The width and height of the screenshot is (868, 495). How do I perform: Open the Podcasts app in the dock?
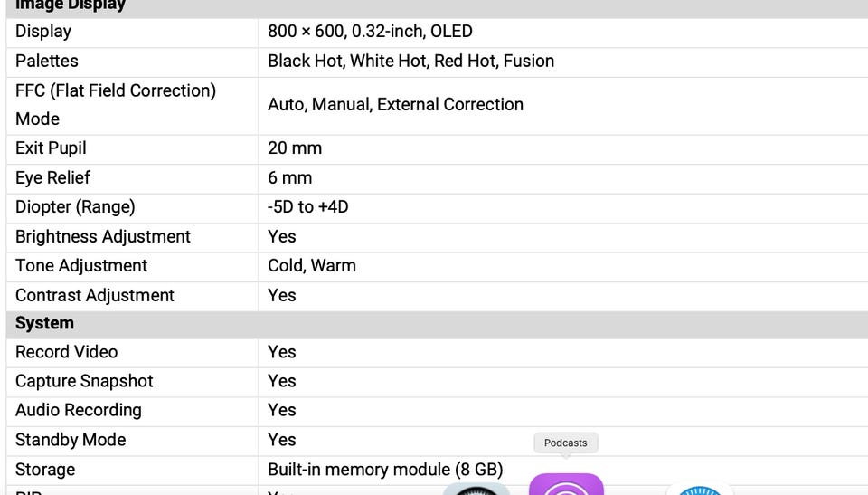pyautogui.click(x=566, y=485)
